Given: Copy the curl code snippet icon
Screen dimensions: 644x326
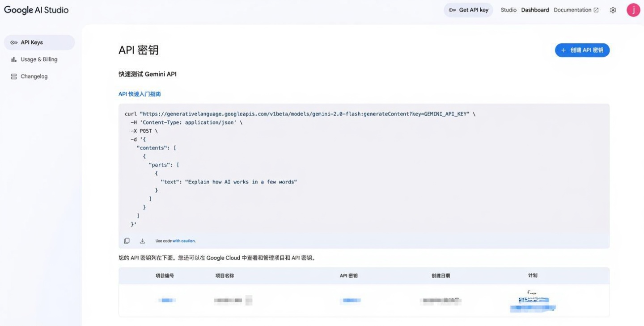Looking at the screenshot, I should (x=127, y=241).
